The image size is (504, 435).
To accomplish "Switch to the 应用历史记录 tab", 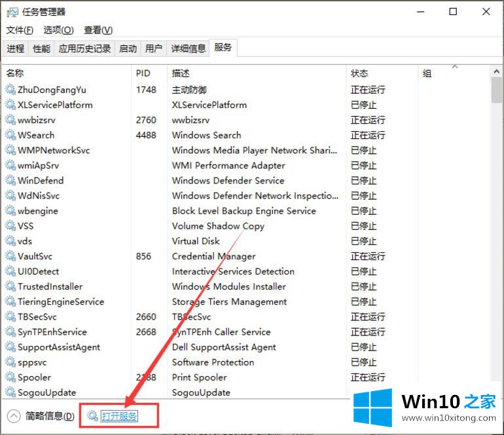I will [84, 48].
